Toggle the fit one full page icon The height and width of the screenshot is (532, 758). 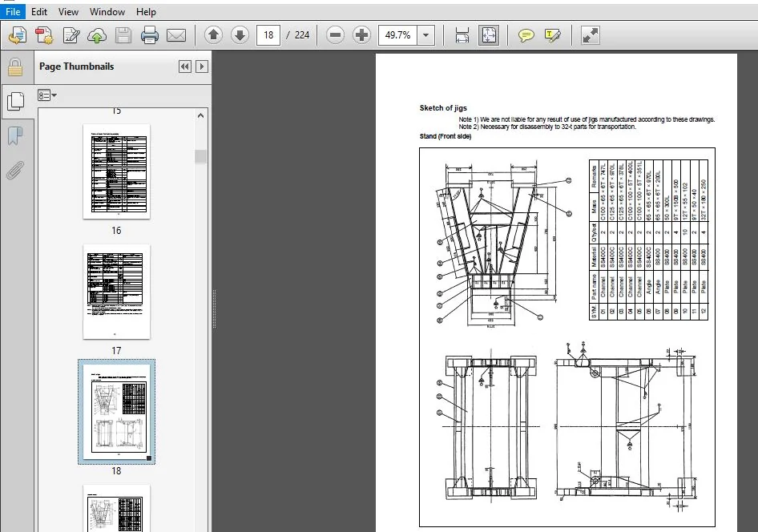[489, 35]
